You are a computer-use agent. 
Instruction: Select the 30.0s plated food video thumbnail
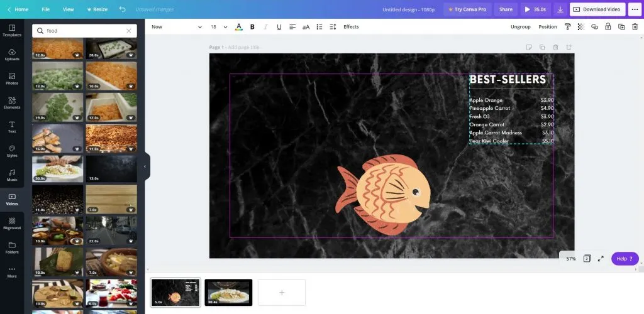pos(57,168)
